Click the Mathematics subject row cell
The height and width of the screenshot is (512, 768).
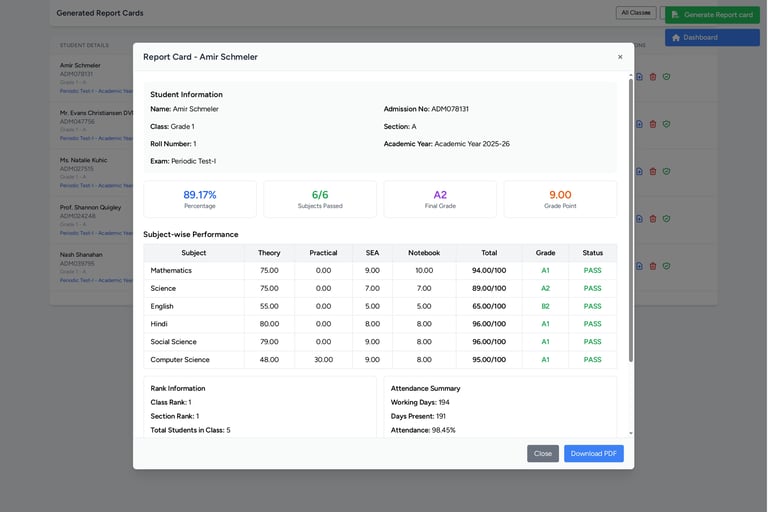(x=194, y=270)
